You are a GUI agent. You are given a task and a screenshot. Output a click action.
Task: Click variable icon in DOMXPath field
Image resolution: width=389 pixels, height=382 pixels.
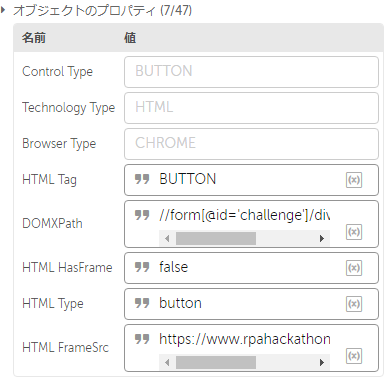(354, 232)
